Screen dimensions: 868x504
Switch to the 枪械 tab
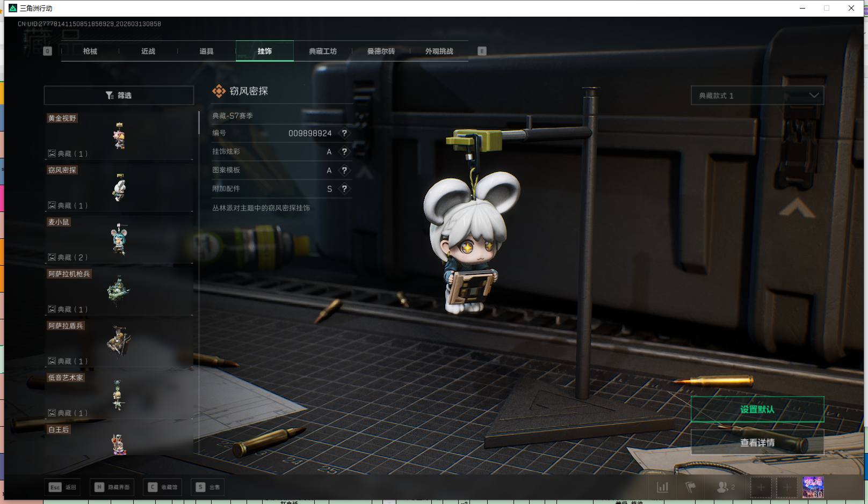(x=90, y=52)
